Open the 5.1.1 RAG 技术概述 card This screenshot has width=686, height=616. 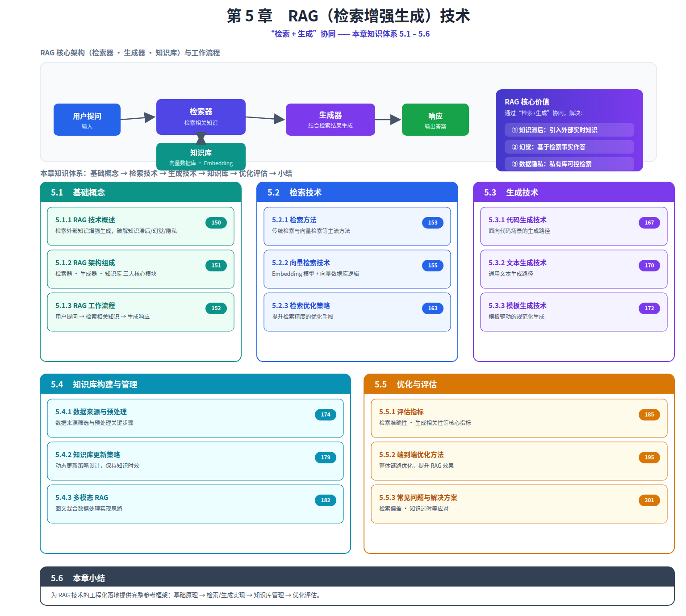[141, 226]
